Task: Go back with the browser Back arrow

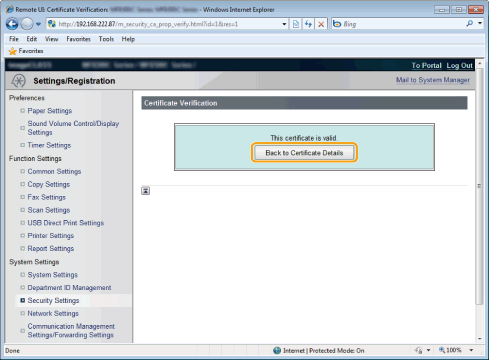Action: point(12,24)
